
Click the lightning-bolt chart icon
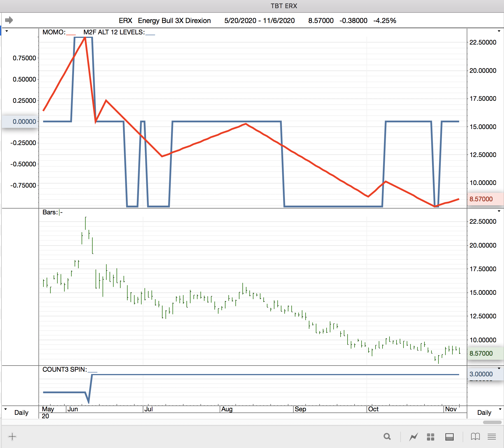pos(413,437)
